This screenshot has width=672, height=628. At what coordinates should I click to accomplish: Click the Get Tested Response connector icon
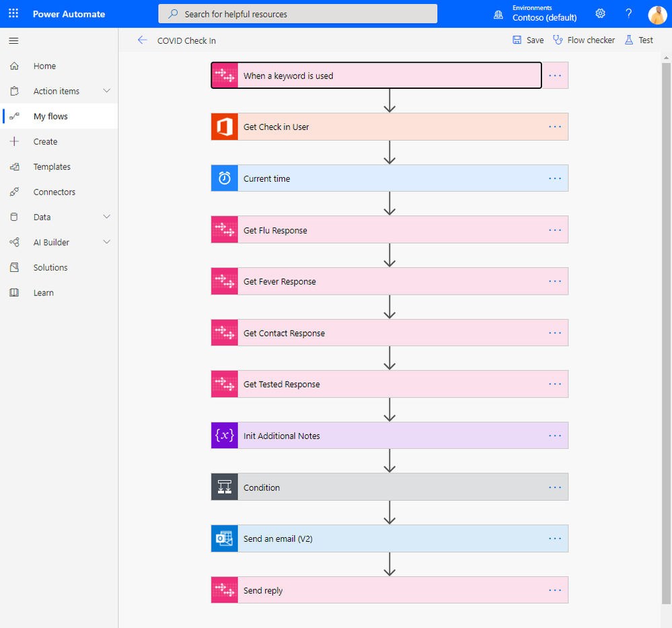point(225,384)
